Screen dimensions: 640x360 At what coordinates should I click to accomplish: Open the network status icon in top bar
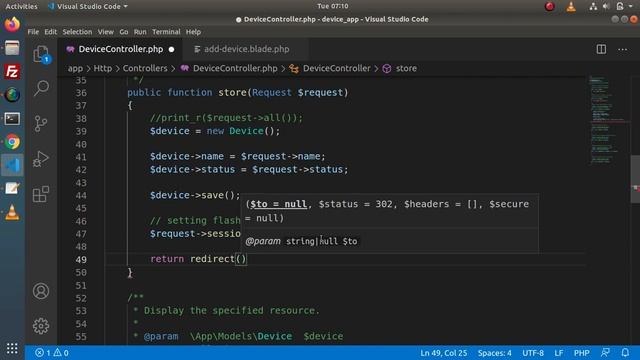click(x=593, y=6)
